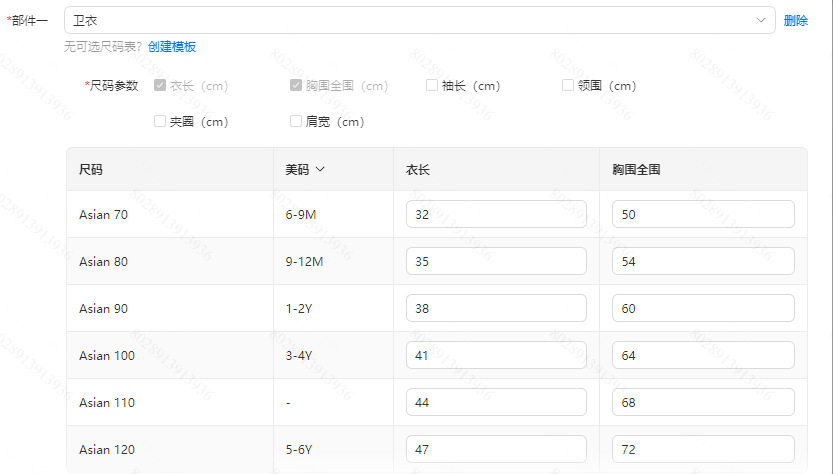The height and width of the screenshot is (474, 833).
Task: Click the chevron arrow in 卫衣 selector
Action: point(762,20)
